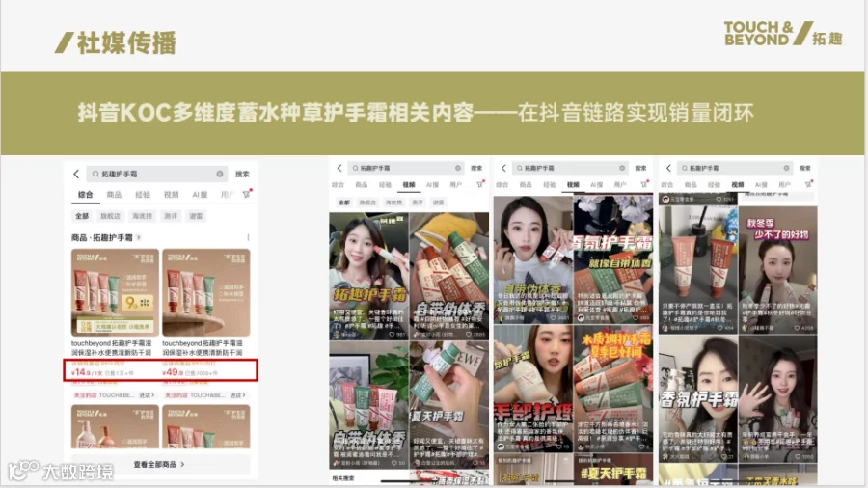The width and height of the screenshot is (868, 488).
Task: Select 全部 chip under the active 视频 tab
Action: 344,203
